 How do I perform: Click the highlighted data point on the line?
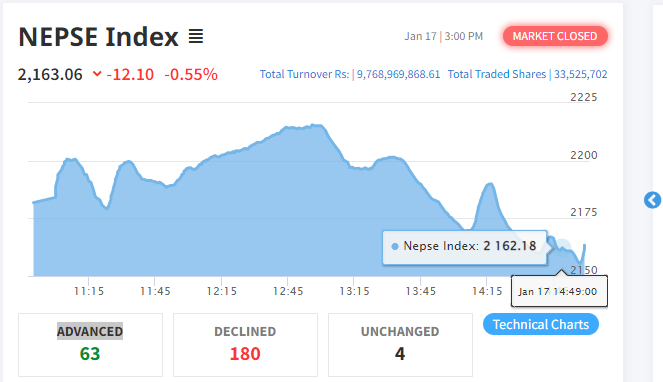click(563, 247)
